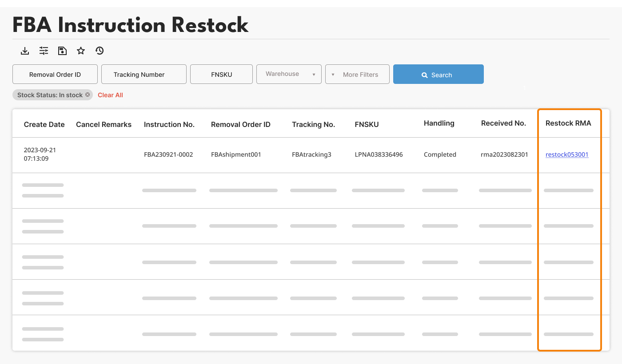
Task: Click the Instruction No. column header
Action: point(169,124)
